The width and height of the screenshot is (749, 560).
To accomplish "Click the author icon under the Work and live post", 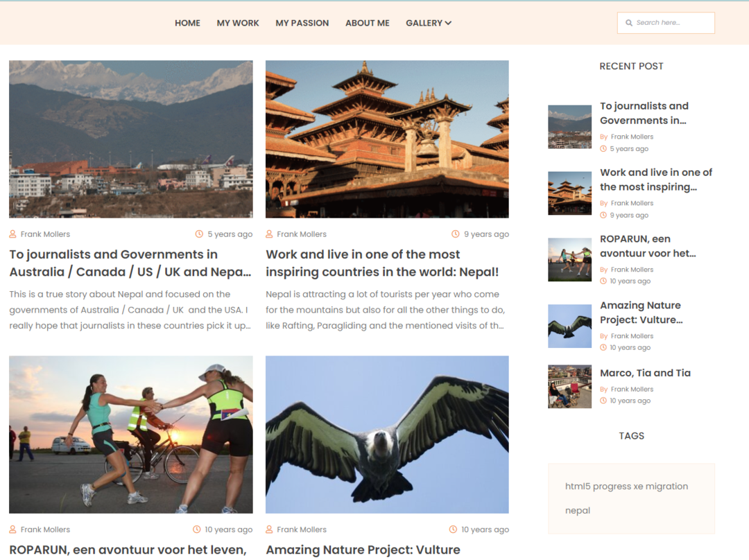I will point(269,234).
